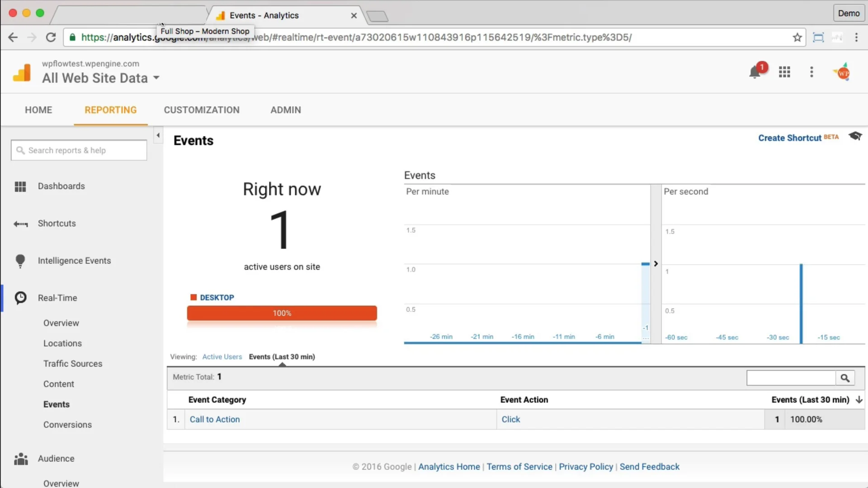This screenshot has width=868, height=488.
Task: Bookmark page with the star icon
Action: (x=797, y=38)
